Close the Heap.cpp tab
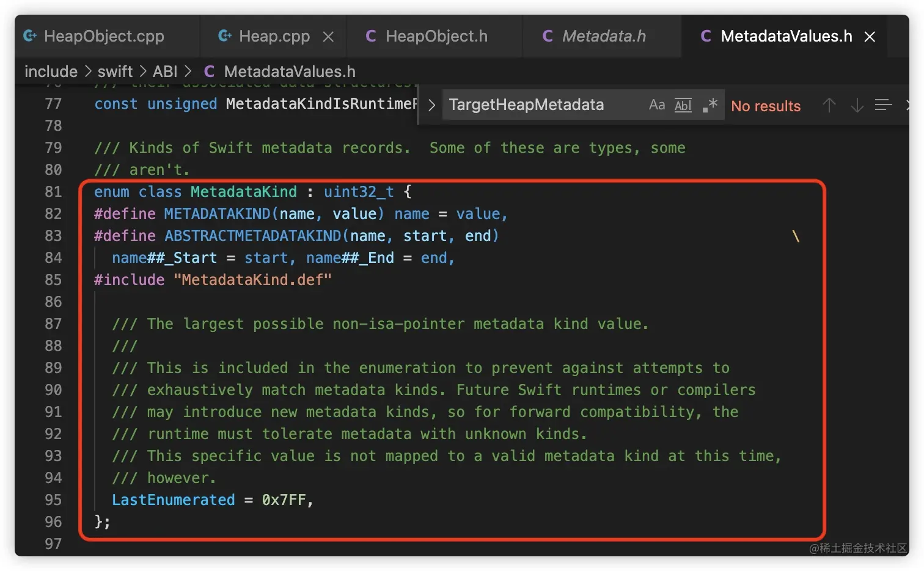This screenshot has width=924, height=571. [328, 37]
